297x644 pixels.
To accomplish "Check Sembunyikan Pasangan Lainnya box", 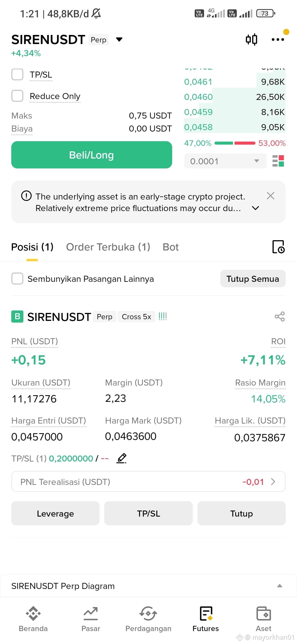I will coord(17,279).
